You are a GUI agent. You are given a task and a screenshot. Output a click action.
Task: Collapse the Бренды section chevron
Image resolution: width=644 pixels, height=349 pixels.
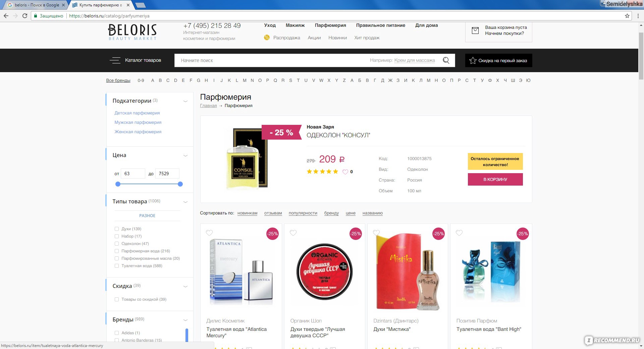185,320
